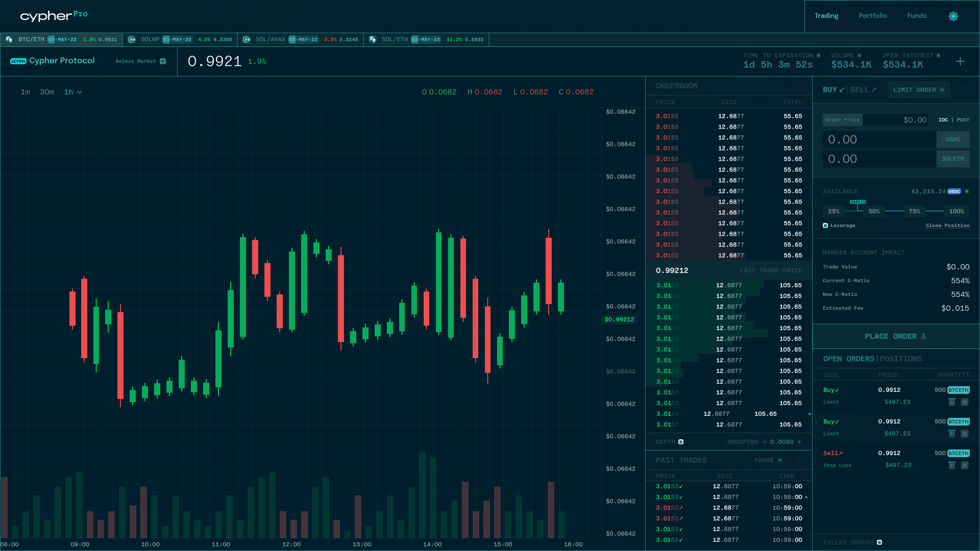
Task: Click pause icon in Past Trades panel
Action: (x=780, y=460)
